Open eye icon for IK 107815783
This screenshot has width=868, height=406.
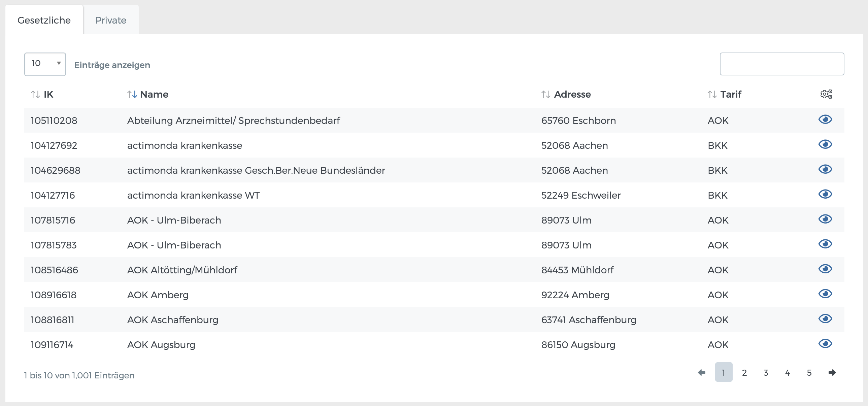825,244
